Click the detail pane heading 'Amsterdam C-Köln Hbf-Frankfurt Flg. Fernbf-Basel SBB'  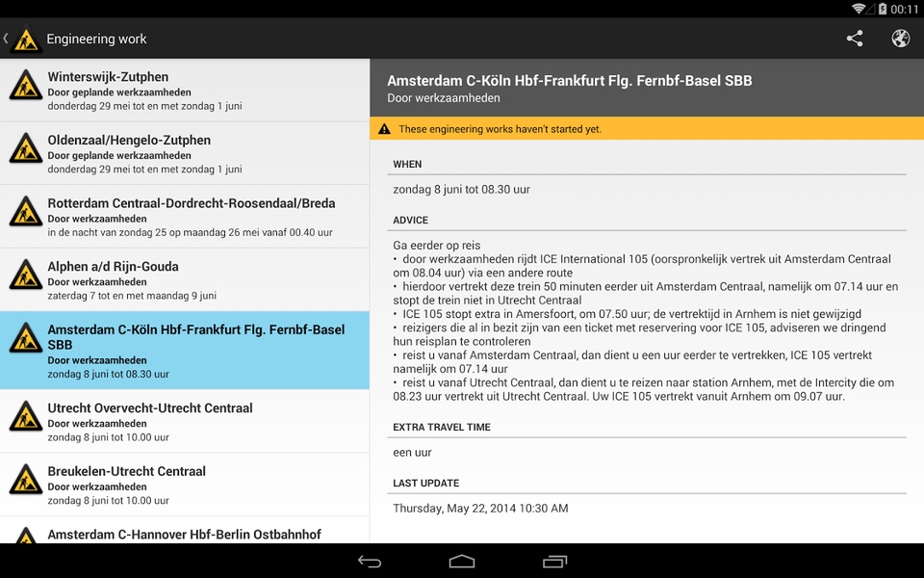click(569, 81)
